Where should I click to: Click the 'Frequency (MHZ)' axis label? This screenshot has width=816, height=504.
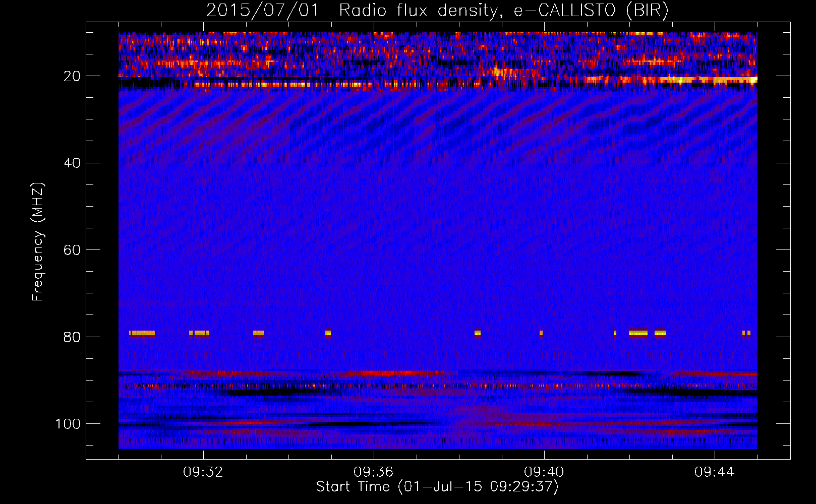pyautogui.click(x=38, y=242)
